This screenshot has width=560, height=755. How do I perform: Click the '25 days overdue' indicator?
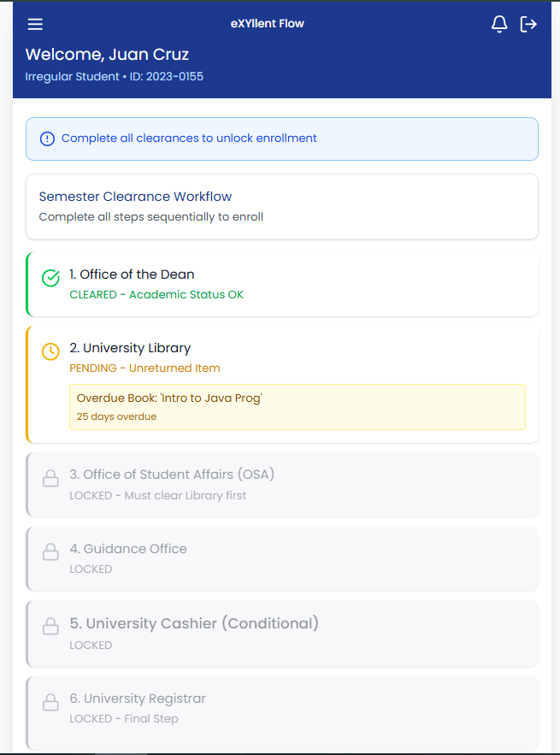[x=111, y=416]
